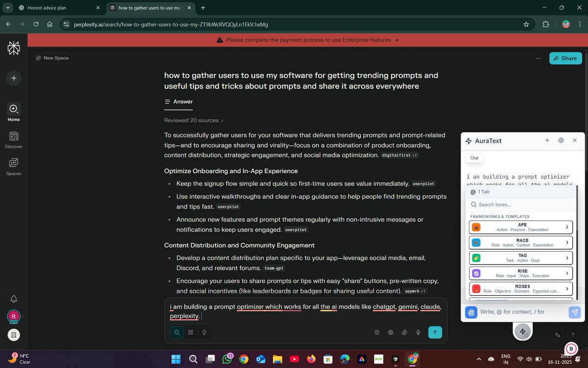Open WhatsApp from the taskbar
This screenshot has height=368, width=588.
(x=227, y=359)
